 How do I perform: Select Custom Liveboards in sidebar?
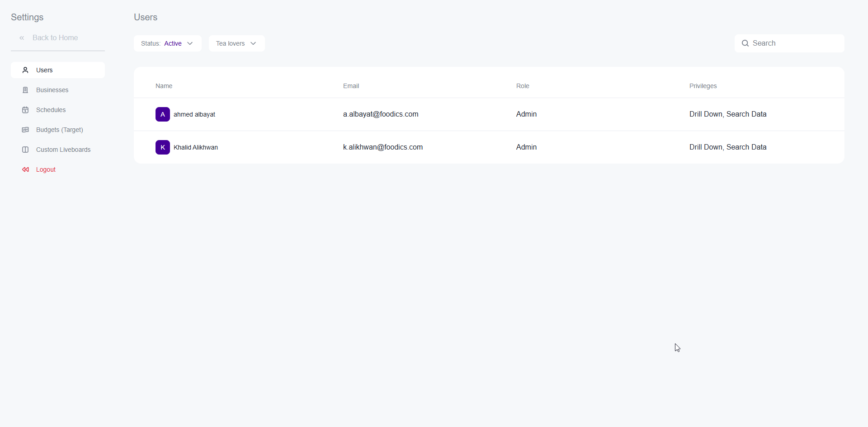[63, 150]
